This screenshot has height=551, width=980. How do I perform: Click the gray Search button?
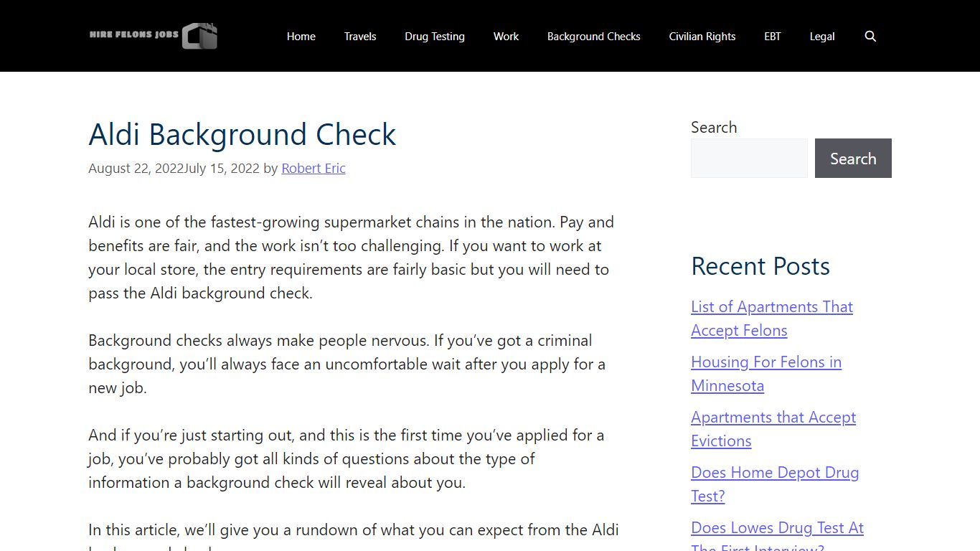853,158
